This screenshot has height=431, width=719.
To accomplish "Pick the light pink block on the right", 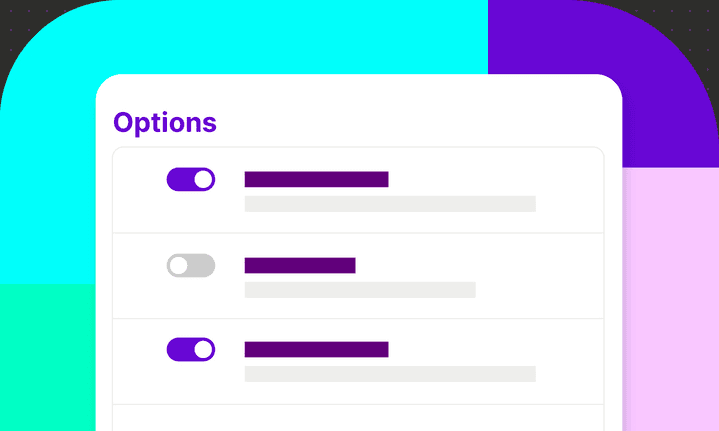I will click(670, 300).
